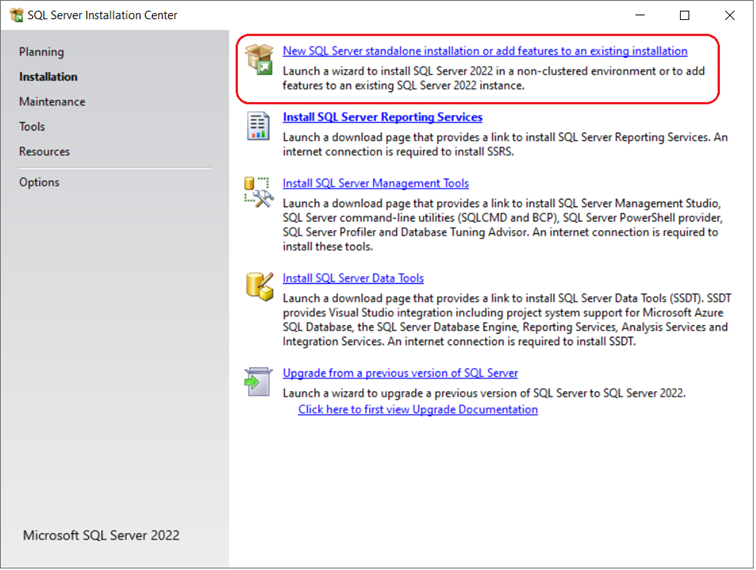Image resolution: width=756 pixels, height=570 pixels.
Task: Click the standalone installation box icon
Action: pyautogui.click(x=259, y=59)
